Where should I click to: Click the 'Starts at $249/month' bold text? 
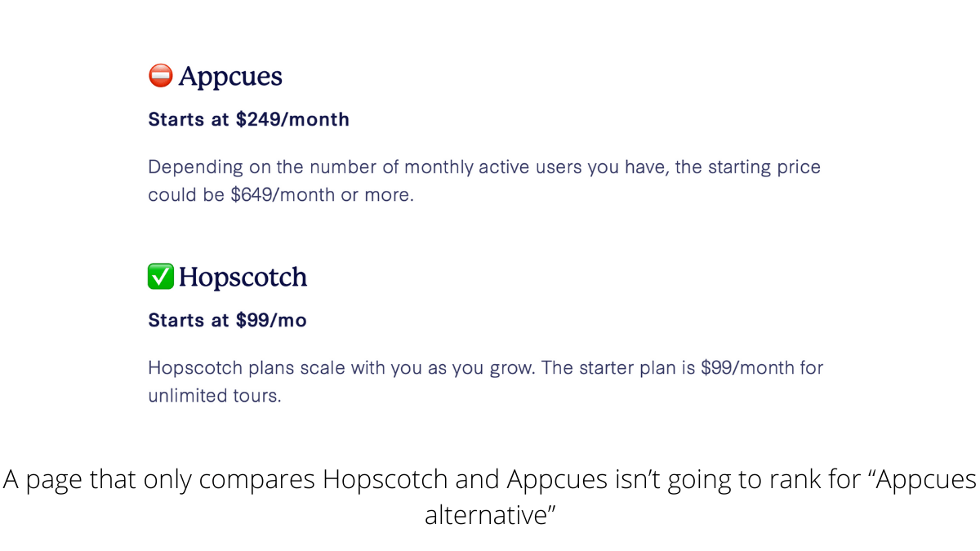pyautogui.click(x=248, y=120)
